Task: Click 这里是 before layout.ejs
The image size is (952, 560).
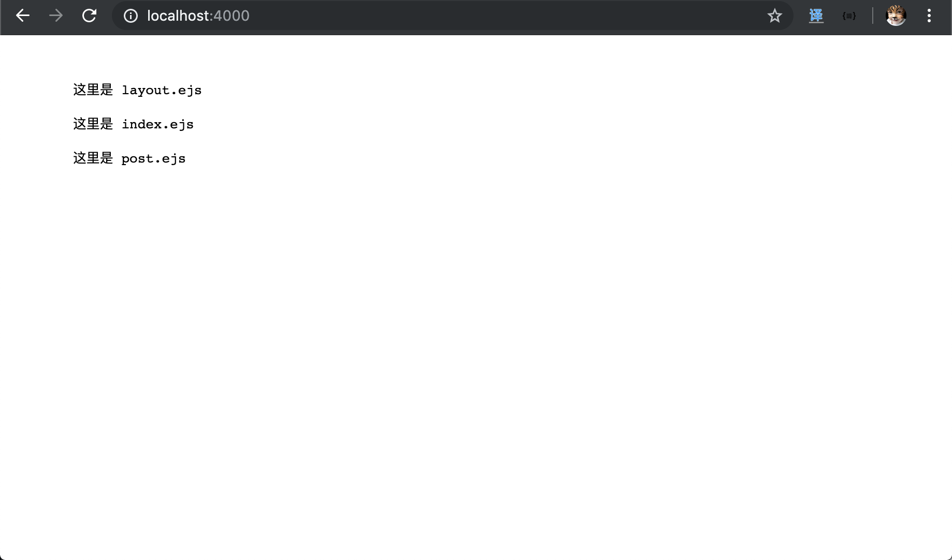Action: tap(93, 90)
